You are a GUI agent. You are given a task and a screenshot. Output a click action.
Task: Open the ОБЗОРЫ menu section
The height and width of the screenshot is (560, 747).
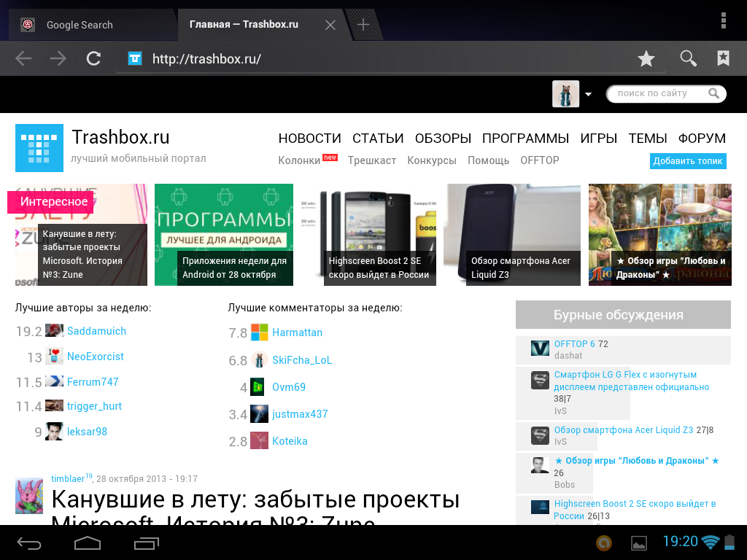point(443,139)
